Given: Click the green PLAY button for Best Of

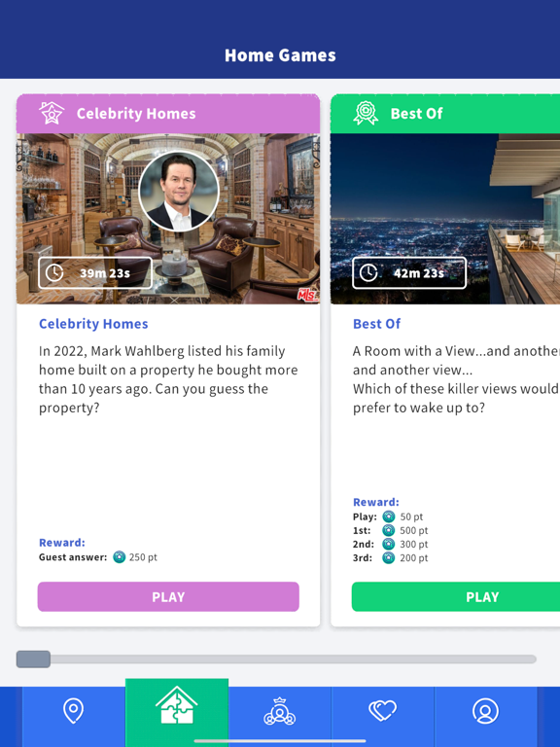Looking at the screenshot, I should 456,596.
